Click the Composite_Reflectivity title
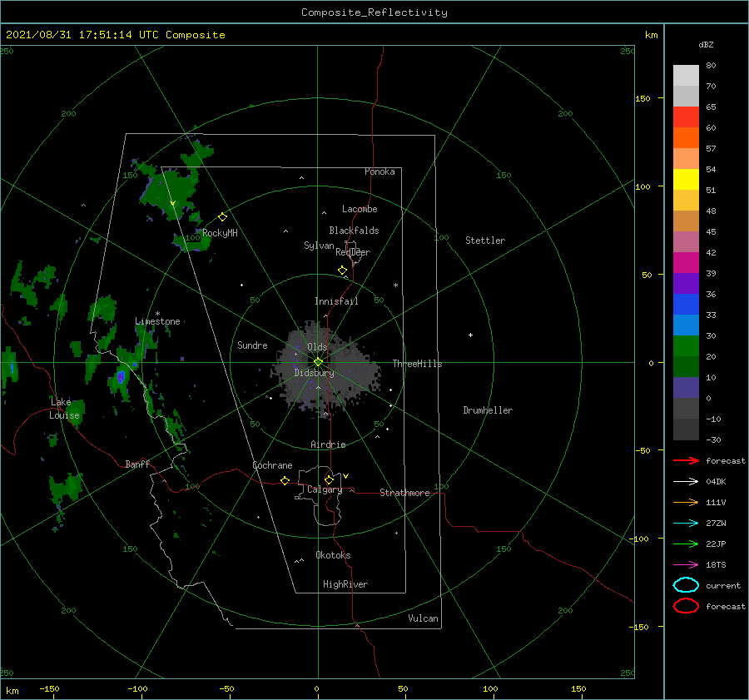 (x=374, y=12)
